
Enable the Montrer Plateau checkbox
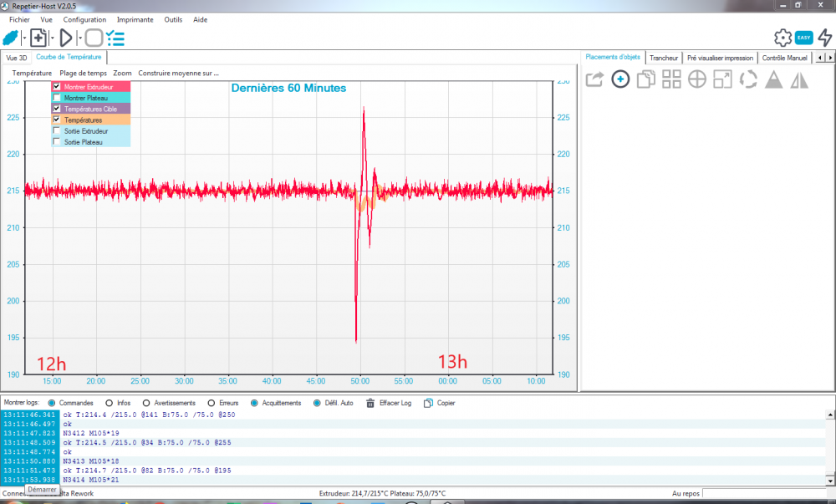tap(57, 98)
